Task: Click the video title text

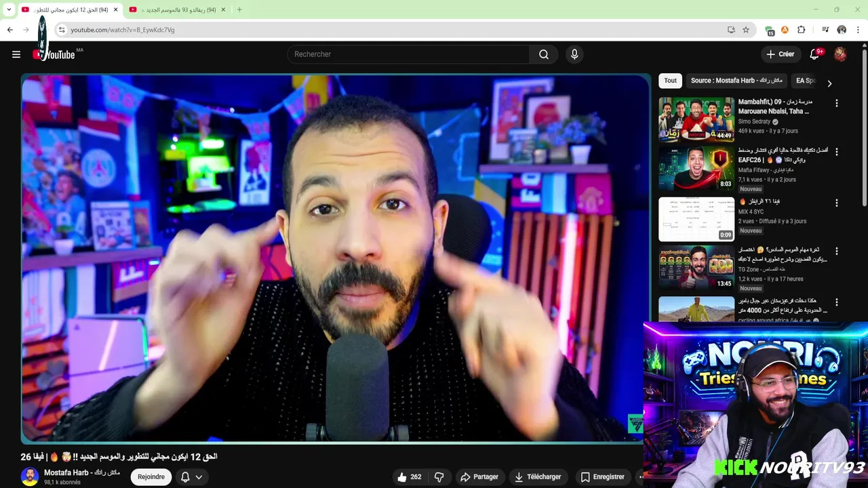Action: (119, 457)
